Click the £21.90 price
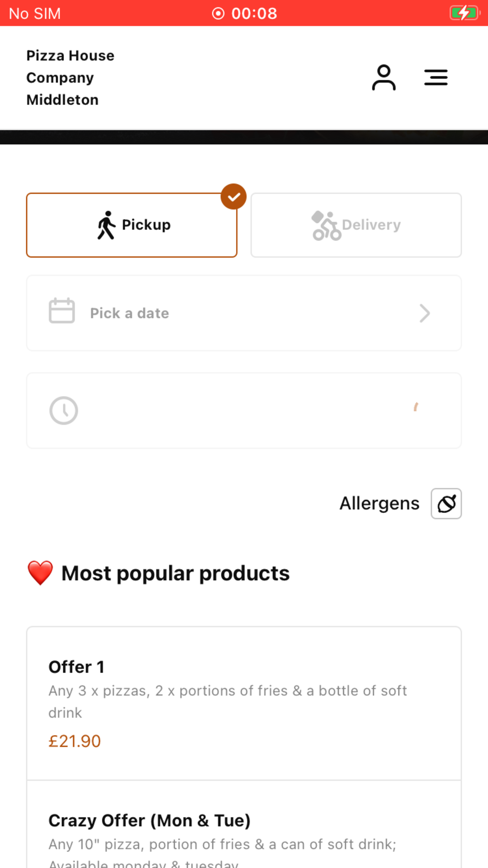Screen dimensions: 488x868 [x=75, y=741]
